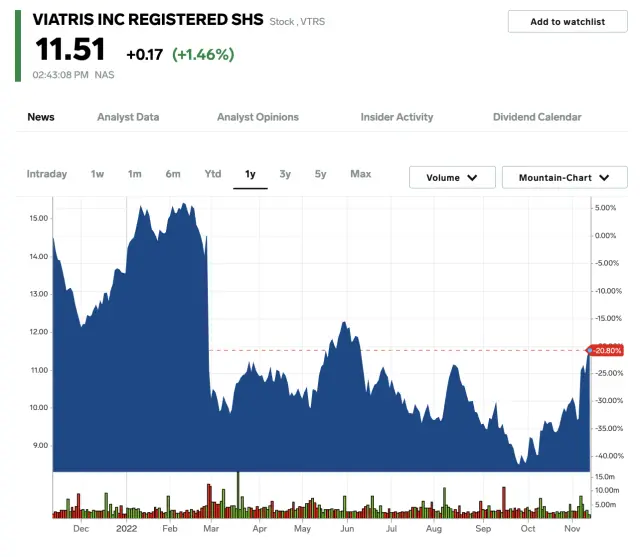640x557 pixels.
Task: Click the chart's June price peak
Action: [344, 324]
